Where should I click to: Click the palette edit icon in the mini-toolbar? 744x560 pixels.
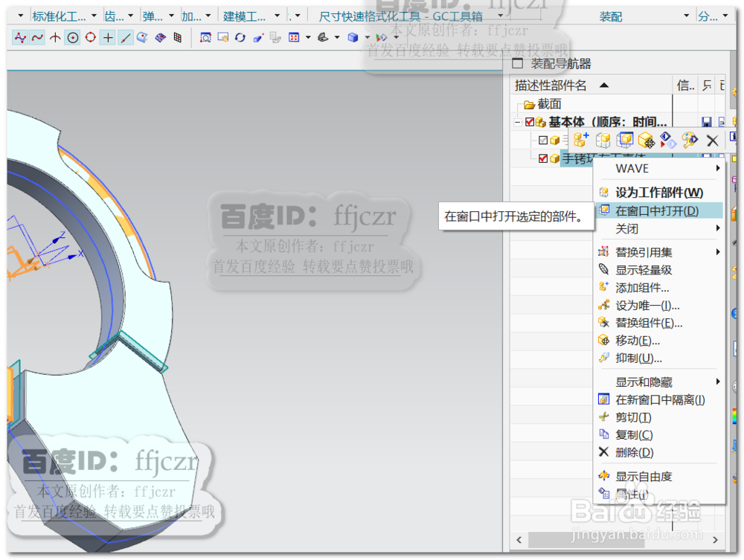click(x=687, y=139)
